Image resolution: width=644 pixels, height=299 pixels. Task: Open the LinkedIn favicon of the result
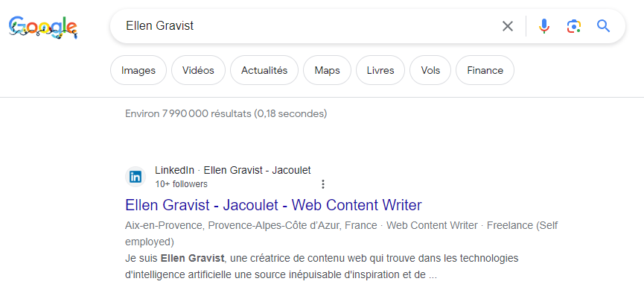coord(135,177)
